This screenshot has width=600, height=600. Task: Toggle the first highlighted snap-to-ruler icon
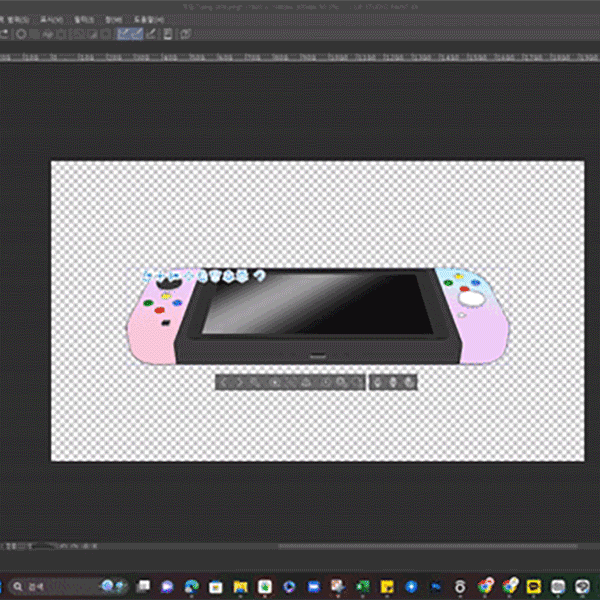[123, 34]
